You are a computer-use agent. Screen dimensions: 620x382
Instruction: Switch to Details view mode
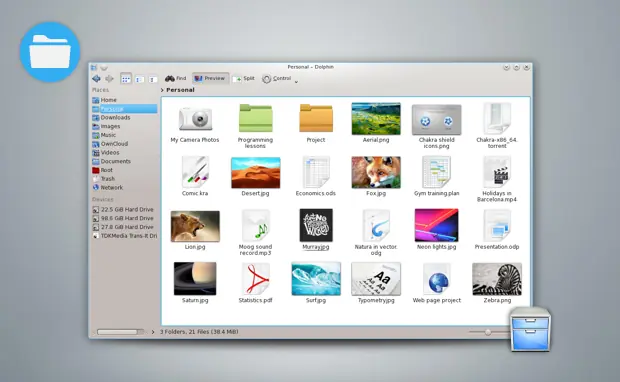point(153,79)
